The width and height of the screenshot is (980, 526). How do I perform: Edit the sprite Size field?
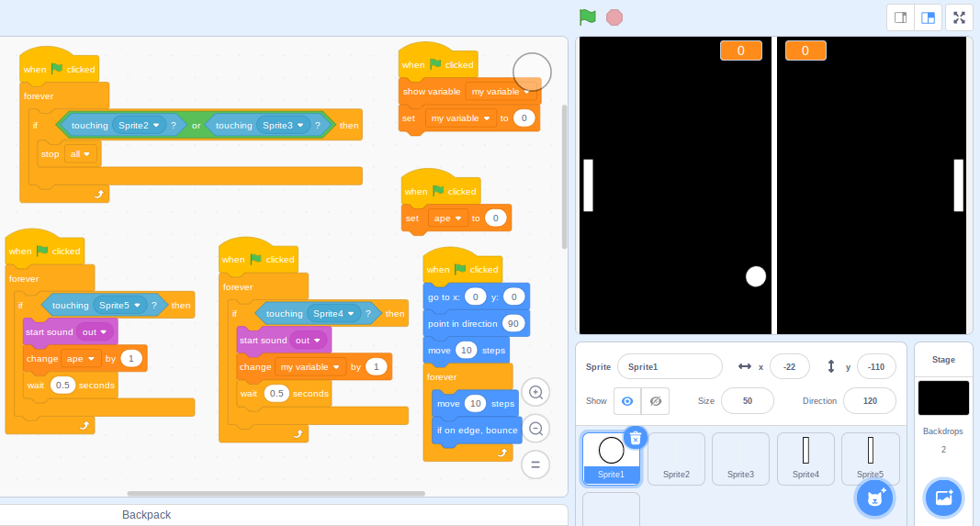point(748,401)
